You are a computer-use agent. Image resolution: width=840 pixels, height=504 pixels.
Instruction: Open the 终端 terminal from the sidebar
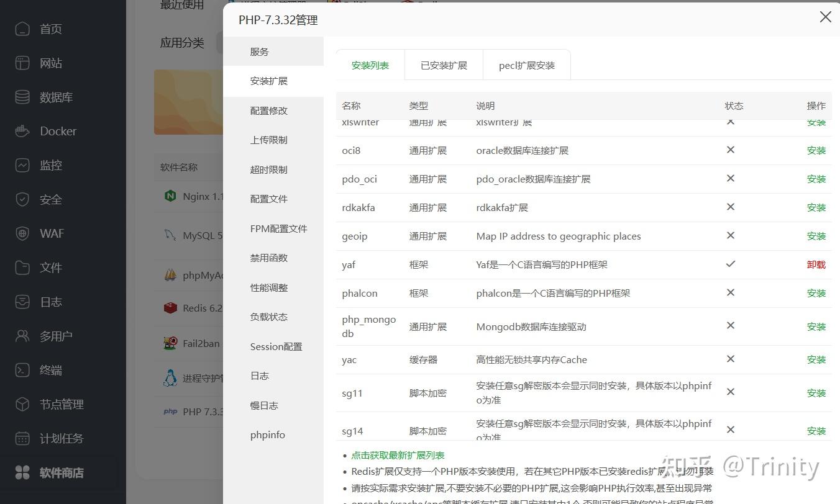(50, 370)
